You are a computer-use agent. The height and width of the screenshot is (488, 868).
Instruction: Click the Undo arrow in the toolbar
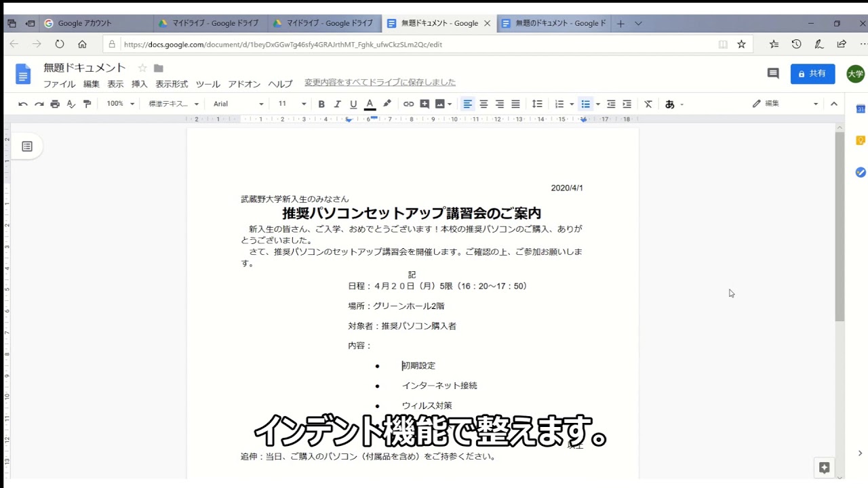coord(23,104)
